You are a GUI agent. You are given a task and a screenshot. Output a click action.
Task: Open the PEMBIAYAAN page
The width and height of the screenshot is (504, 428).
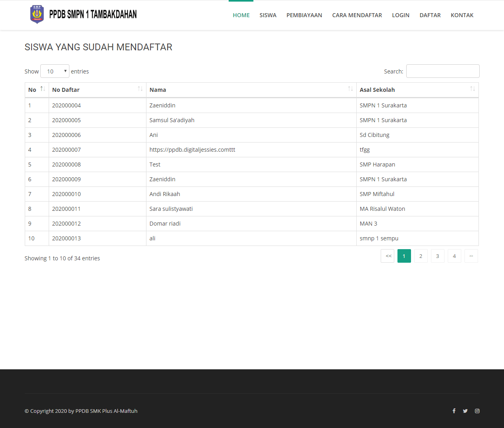304,15
